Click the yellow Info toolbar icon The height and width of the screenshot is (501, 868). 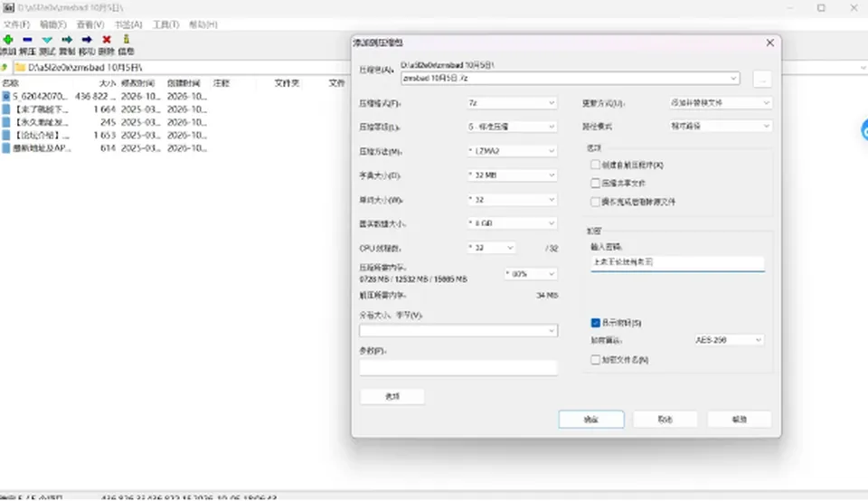tap(127, 39)
